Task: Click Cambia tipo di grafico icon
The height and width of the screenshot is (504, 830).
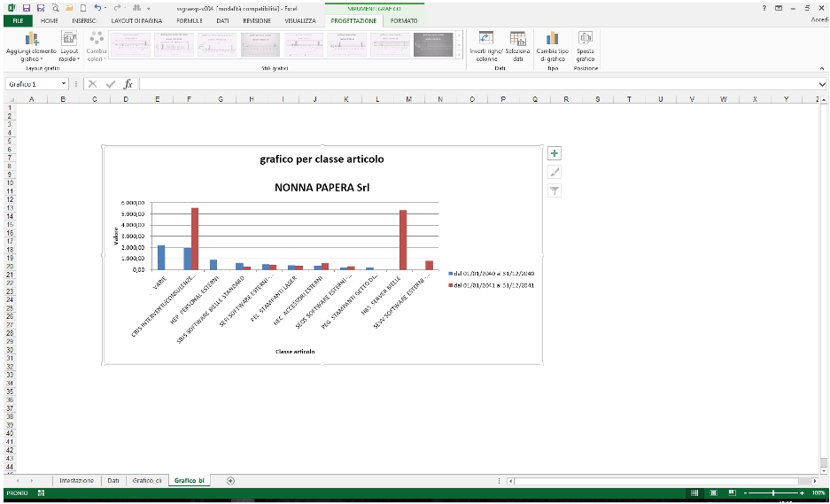Action: [552, 47]
